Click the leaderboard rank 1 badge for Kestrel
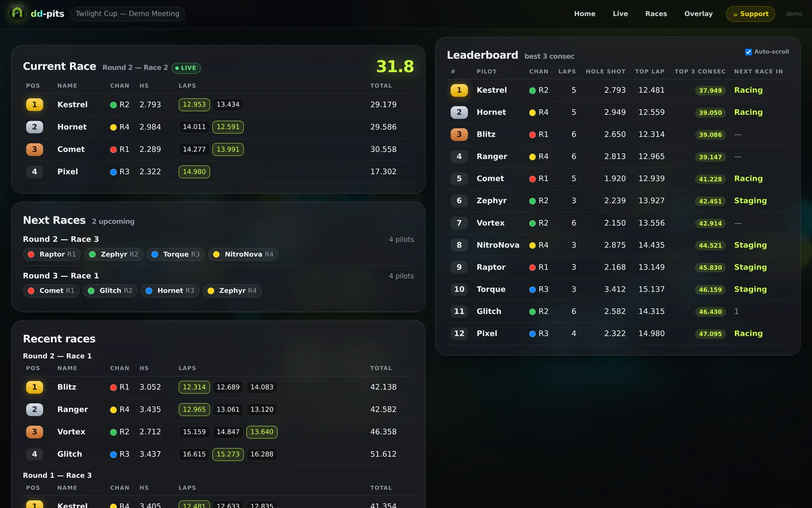 [459, 90]
